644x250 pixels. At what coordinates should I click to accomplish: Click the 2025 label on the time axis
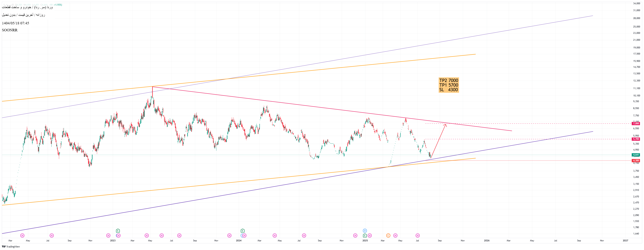[365, 241]
